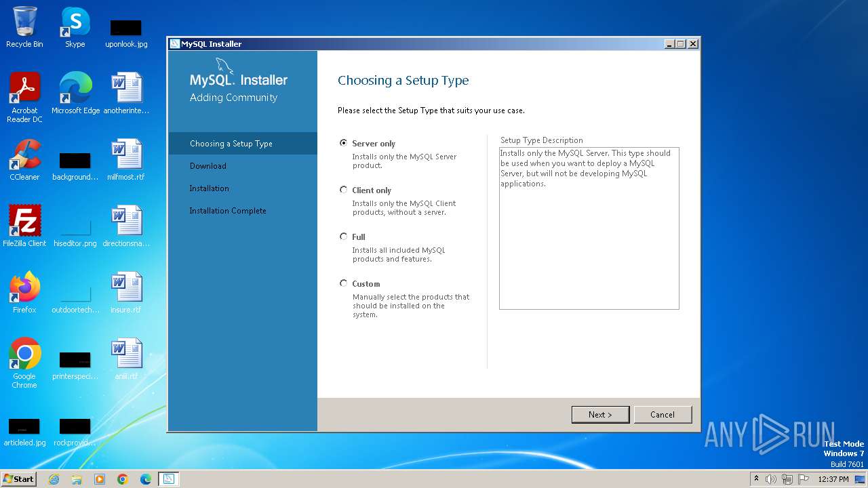Switch to MySQL Installer taskbar button
868x488 pixels.
coord(168,479)
